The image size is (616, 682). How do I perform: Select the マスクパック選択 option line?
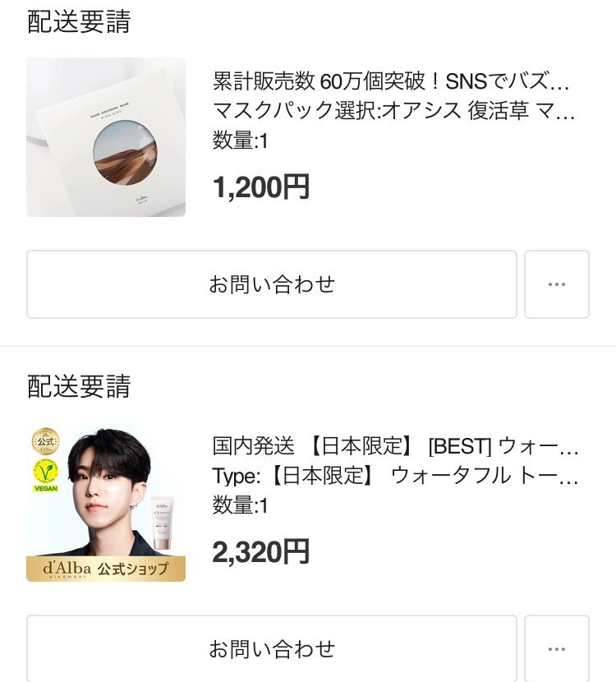tap(394, 110)
